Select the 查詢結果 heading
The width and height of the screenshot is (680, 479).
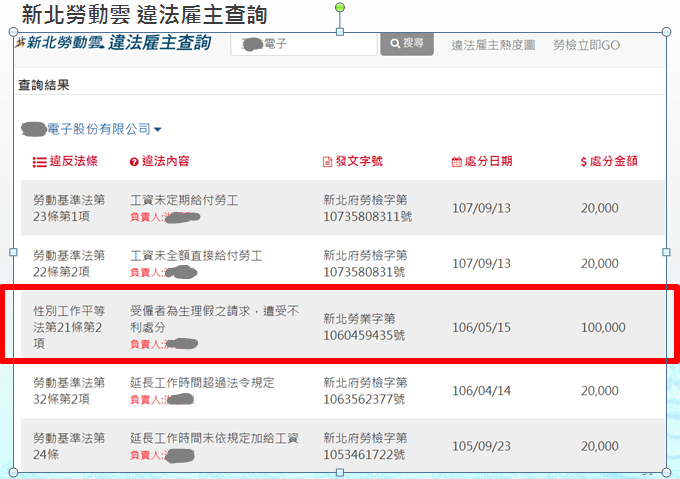point(44,85)
